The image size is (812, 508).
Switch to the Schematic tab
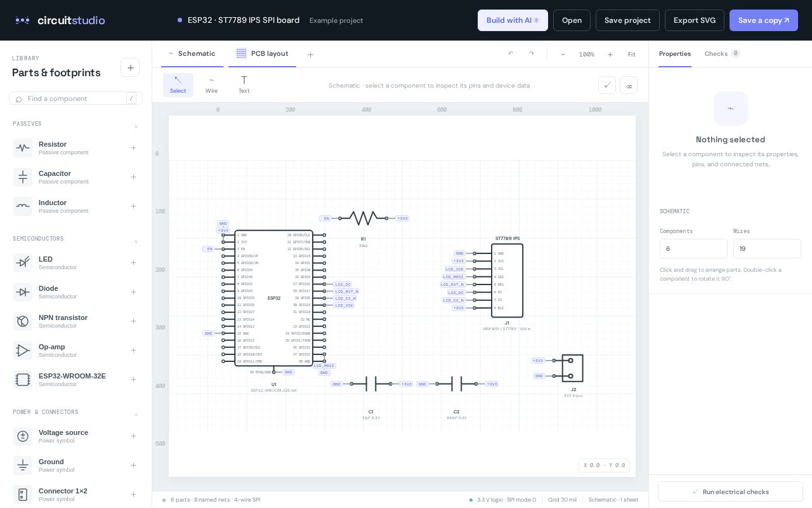(x=192, y=54)
